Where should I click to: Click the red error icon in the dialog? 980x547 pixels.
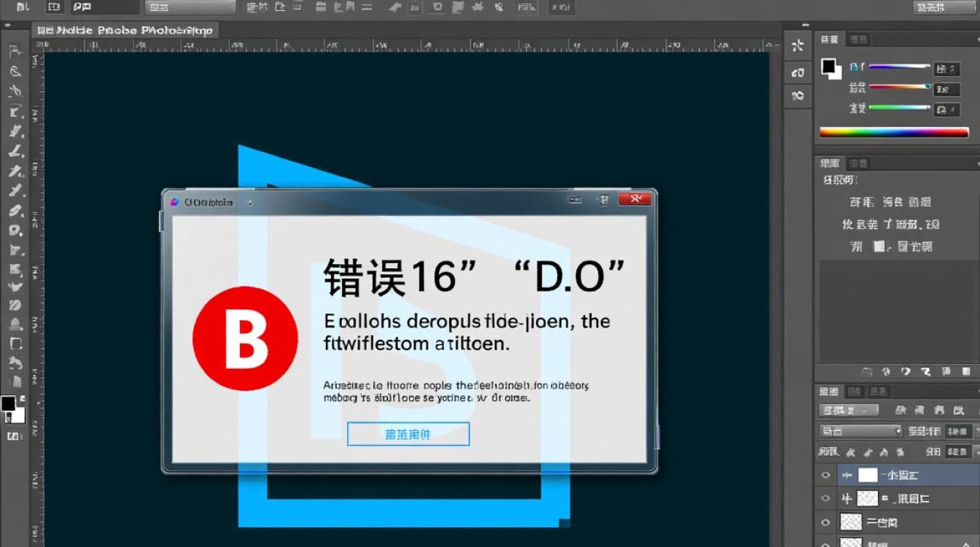pyautogui.click(x=245, y=338)
